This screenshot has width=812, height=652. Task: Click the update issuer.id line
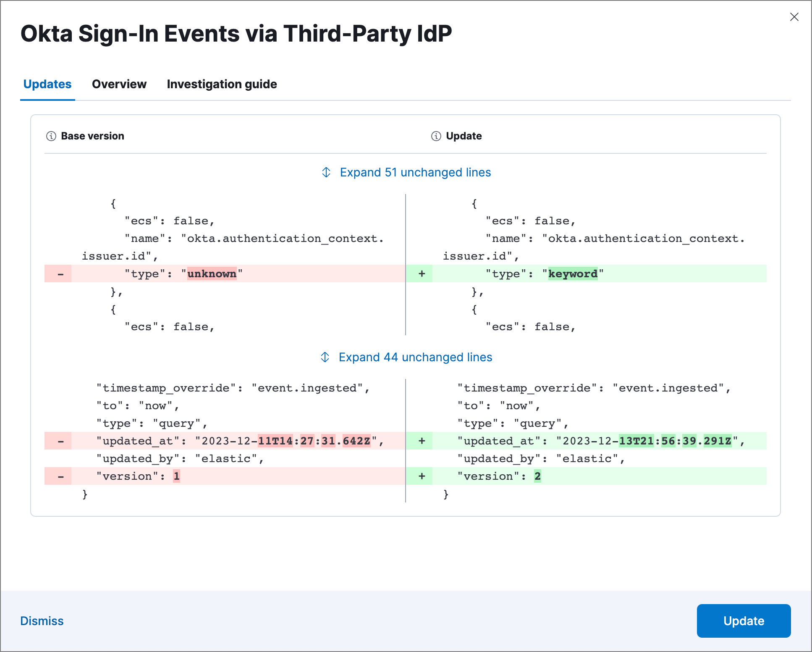pos(481,256)
